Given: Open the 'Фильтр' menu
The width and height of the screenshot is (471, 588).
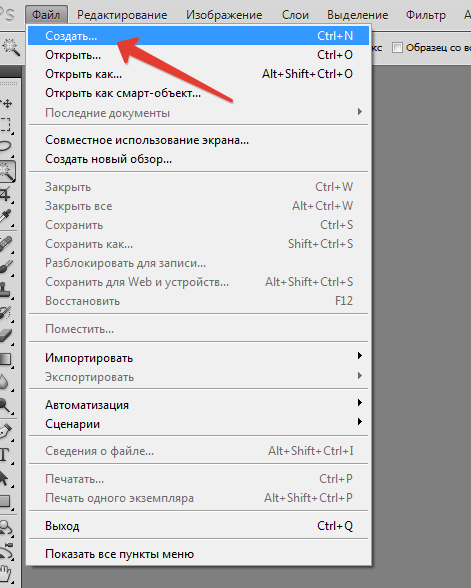Looking at the screenshot, I should coord(426,15).
